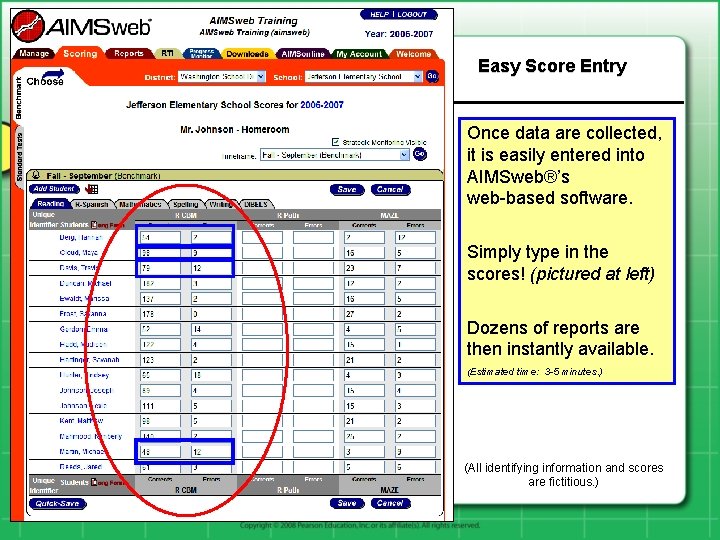Switch to the Mathematics subject tab

click(140, 204)
